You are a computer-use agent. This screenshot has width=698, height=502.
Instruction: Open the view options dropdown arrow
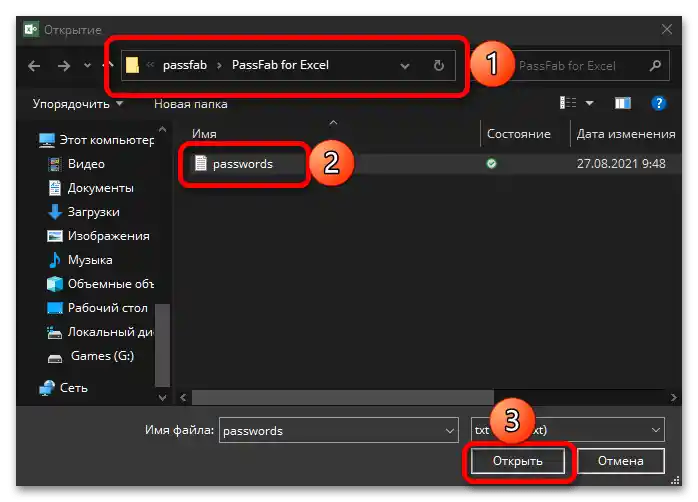(x=589, y=103)
